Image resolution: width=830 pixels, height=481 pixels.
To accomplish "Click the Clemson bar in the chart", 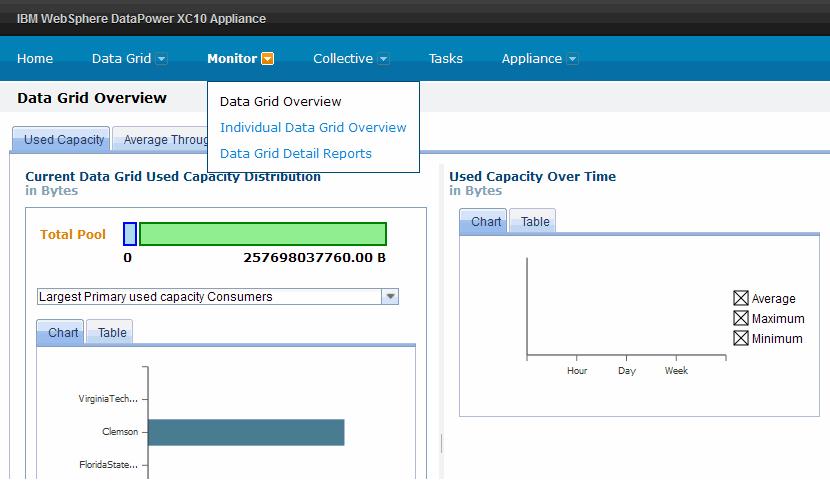I will click(x=246, y=432).
